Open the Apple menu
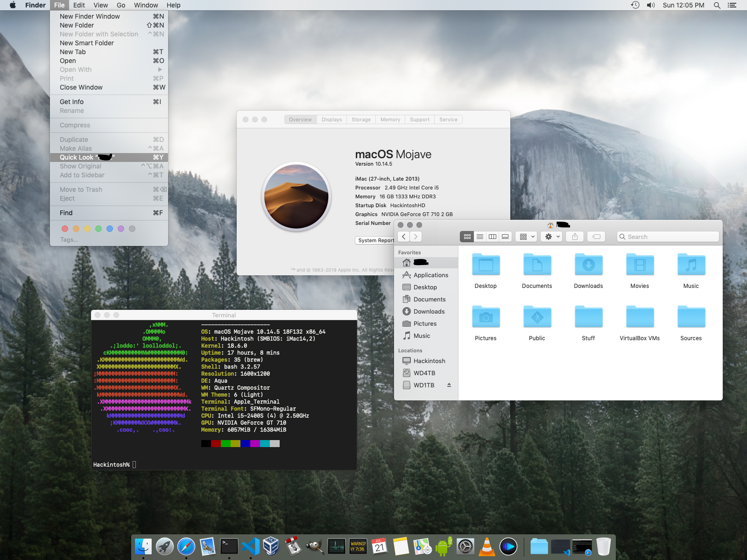Image resolution: width=747 pixels, height=560 pixels. pyautogui.click(x=13, y=5)
